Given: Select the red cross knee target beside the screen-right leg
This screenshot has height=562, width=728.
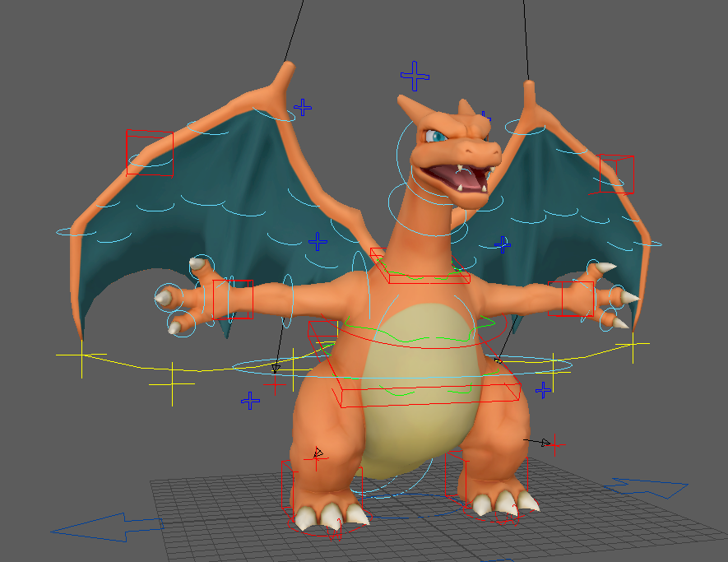Looking at the screenshot, I should [554, 445].
